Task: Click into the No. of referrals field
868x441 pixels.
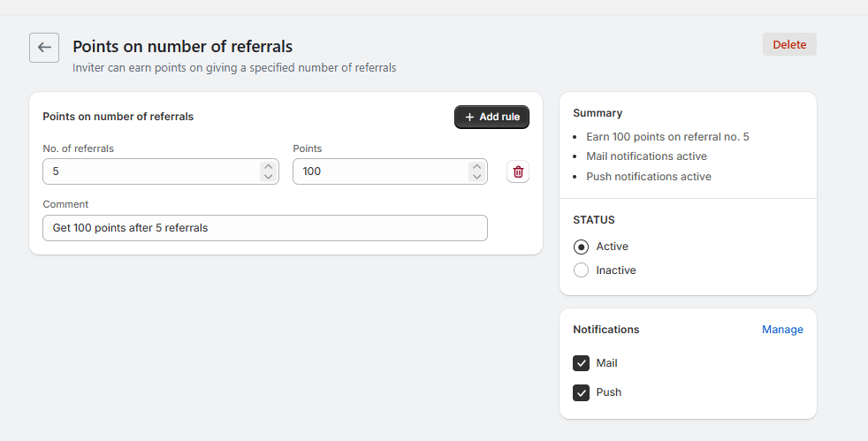Action: coord(150,171)
